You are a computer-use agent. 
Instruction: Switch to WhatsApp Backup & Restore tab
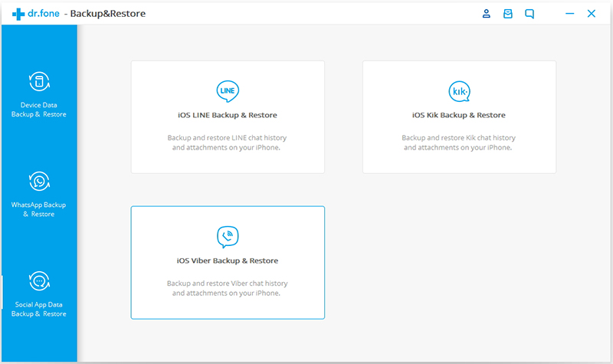(x=39, y=195)
